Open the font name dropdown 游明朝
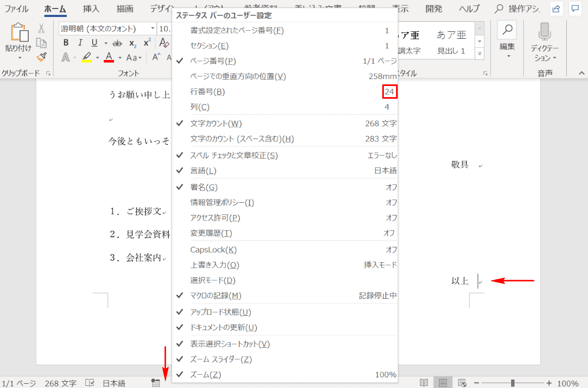Image resolution: width=588 pixels, height=388 pixels. coord(153,29)
